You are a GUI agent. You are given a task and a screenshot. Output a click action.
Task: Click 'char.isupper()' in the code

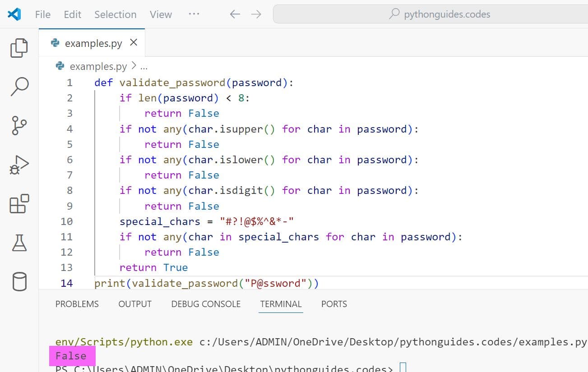[231, 129]
